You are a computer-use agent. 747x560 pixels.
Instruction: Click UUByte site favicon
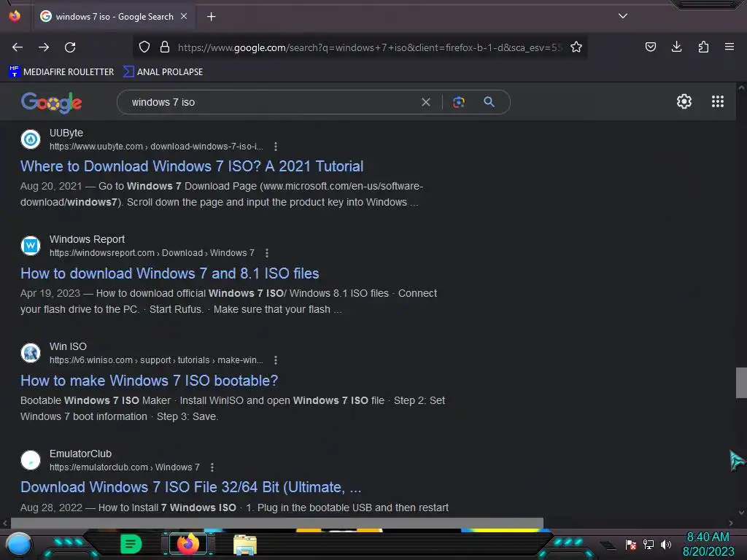click(x=31, y=139)
